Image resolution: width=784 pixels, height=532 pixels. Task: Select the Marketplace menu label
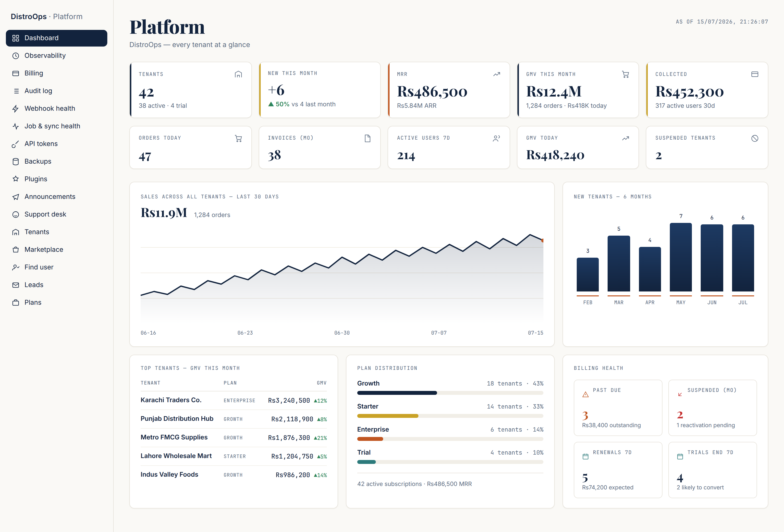pos(44,250)
